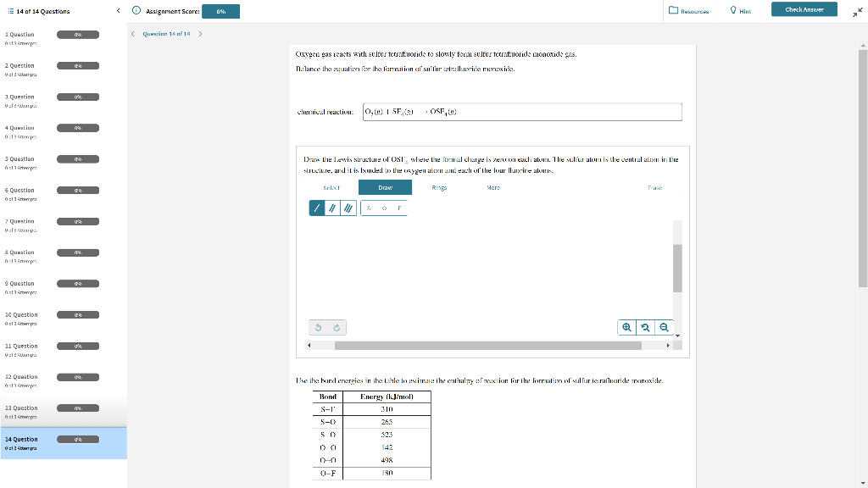This screenshot has width=868, height=488.
Task: Redo the last drawing action
Action: point(336,327)
